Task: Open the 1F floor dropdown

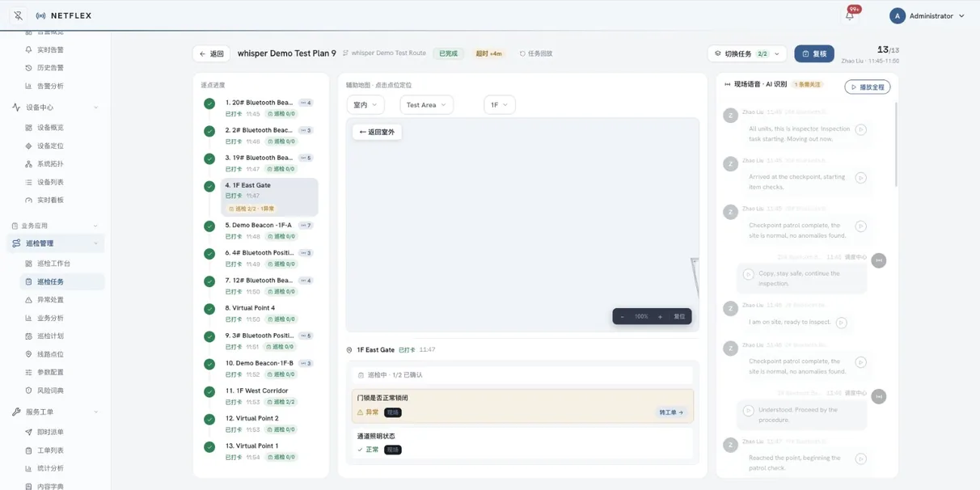Action: pos(500,105)
